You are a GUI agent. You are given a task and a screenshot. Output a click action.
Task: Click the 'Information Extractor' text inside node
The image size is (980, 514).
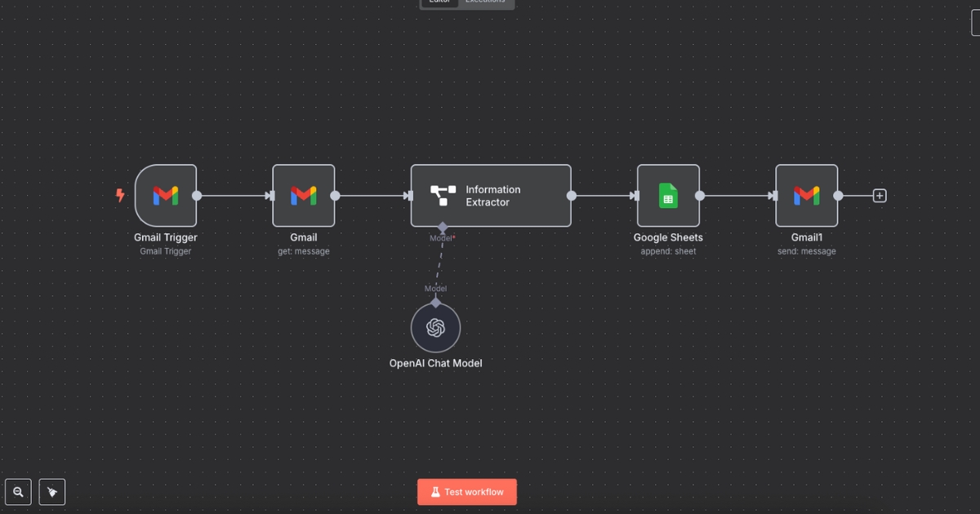click(x=493, y=196)
